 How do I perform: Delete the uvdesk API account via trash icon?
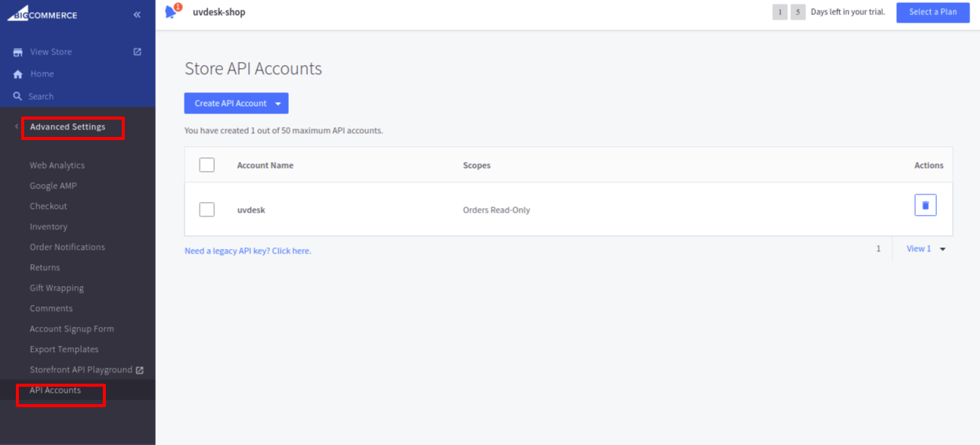click(926, 205)
